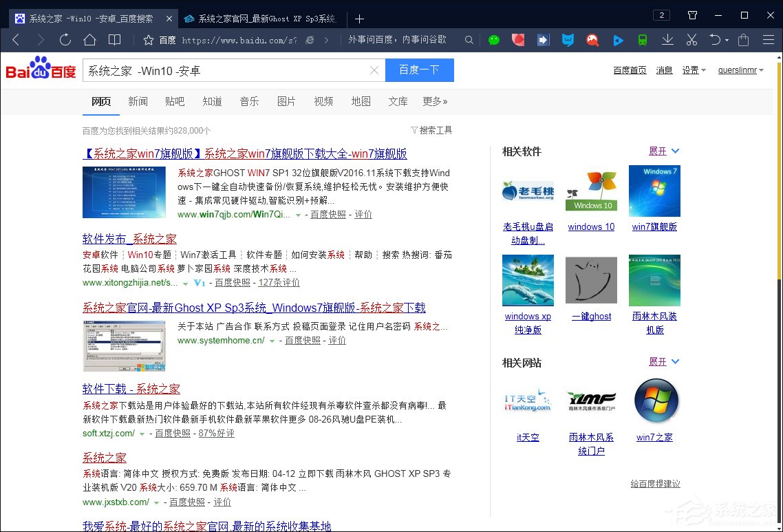Open the shopping bag toolbar icon

[743, 40]
